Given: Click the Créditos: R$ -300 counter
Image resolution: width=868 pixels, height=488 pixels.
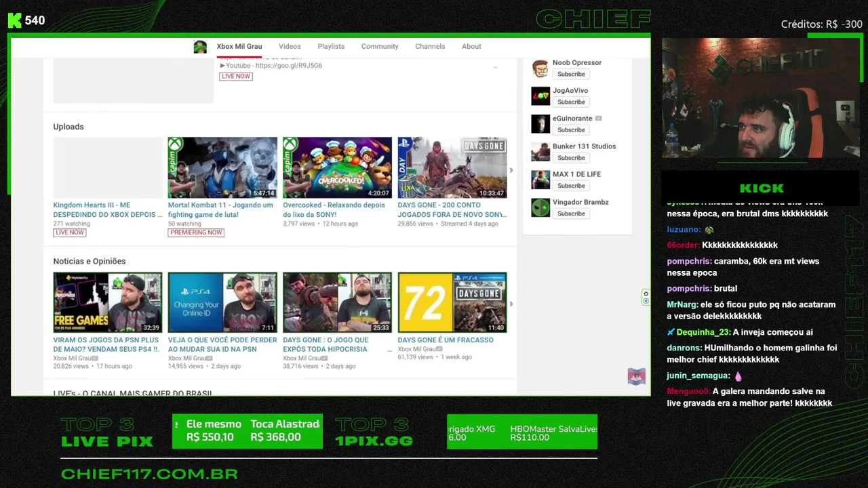Looking at the screenshot, I should [821, 24].
